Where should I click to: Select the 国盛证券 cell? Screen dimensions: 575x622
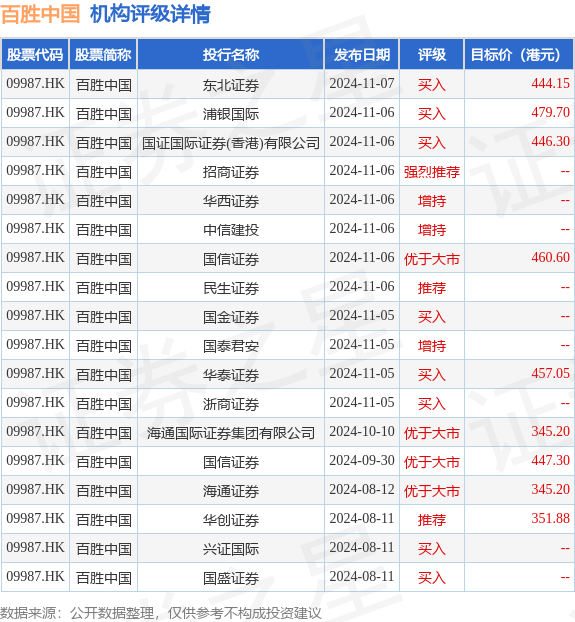[231, 577]
